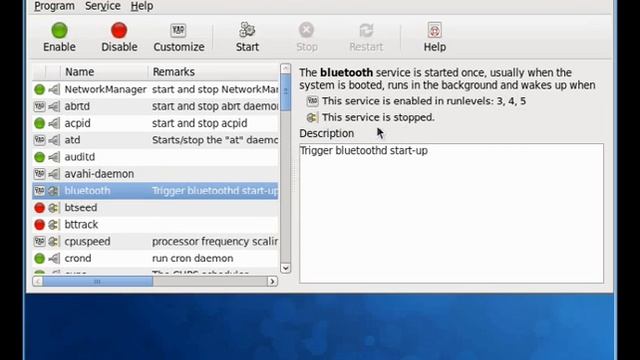Select the acpid service name
Image resolution: width=640 pixels, height=360 pixels.
(x=78, y=123)
